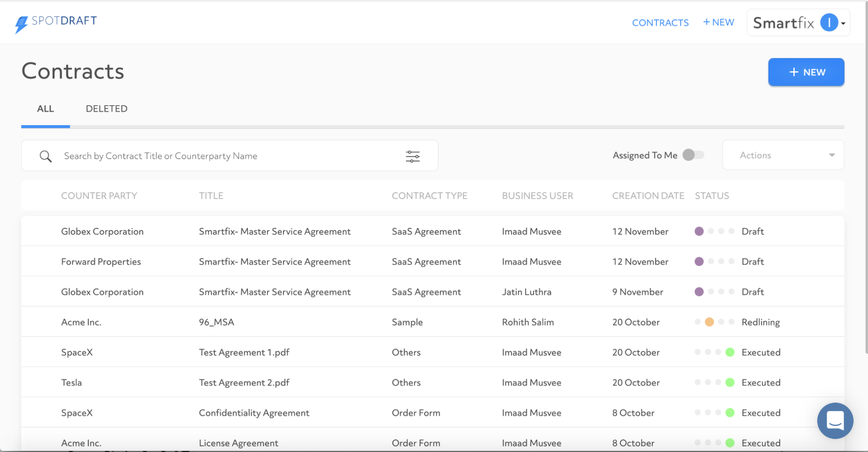Open search filters with the sliders icon
The height and width of the screenshot is (452, 868).
click(413, 156)
